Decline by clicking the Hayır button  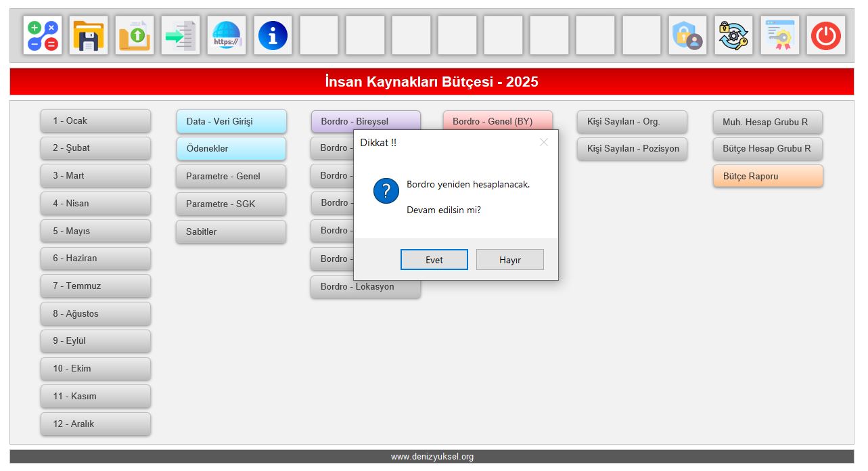click(x=509, y=260)
